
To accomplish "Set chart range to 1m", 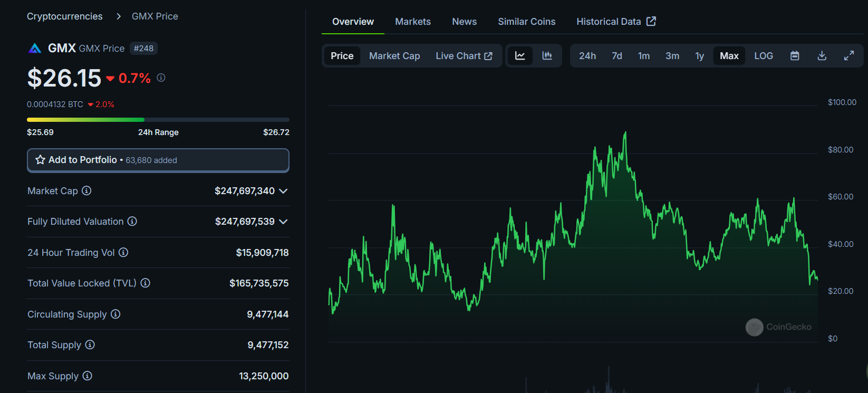I will [x=644, y=56].
